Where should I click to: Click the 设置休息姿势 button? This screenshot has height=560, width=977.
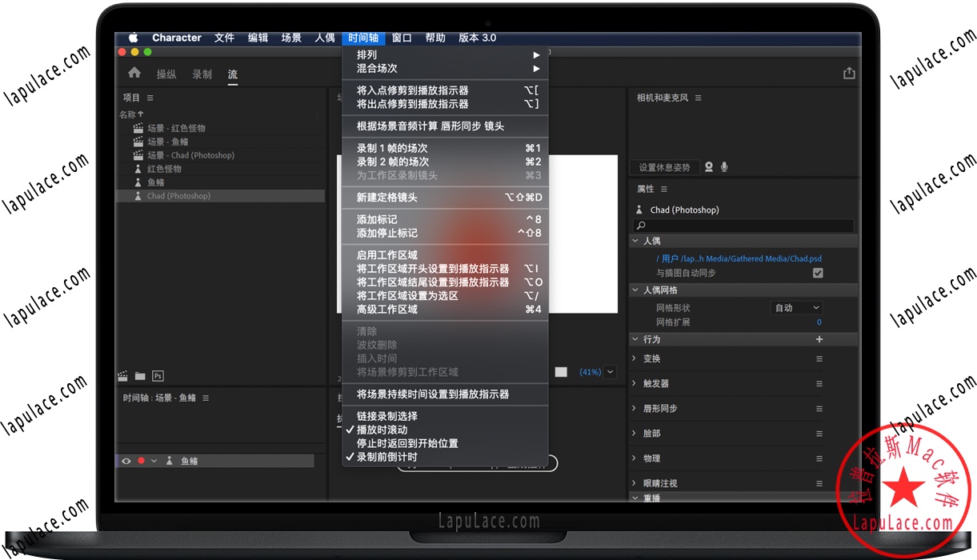pos(664,167)
